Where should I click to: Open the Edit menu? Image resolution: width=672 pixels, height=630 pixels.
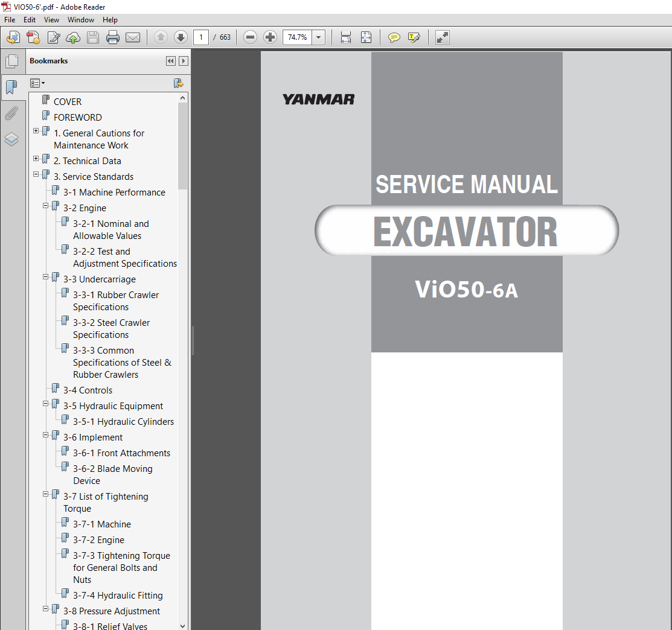tap(29, 20)
